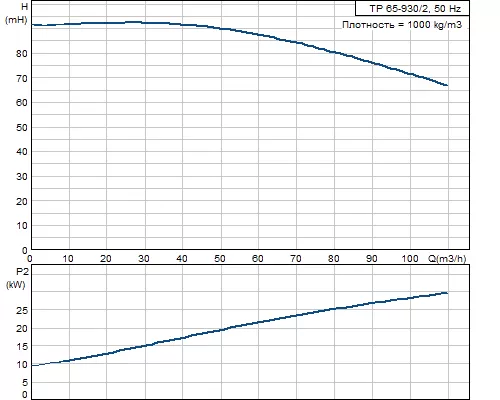The width and height of the screenshot is (500, 400).
Task: Click the 25 mark on power axis
Action: click(22, 310)
